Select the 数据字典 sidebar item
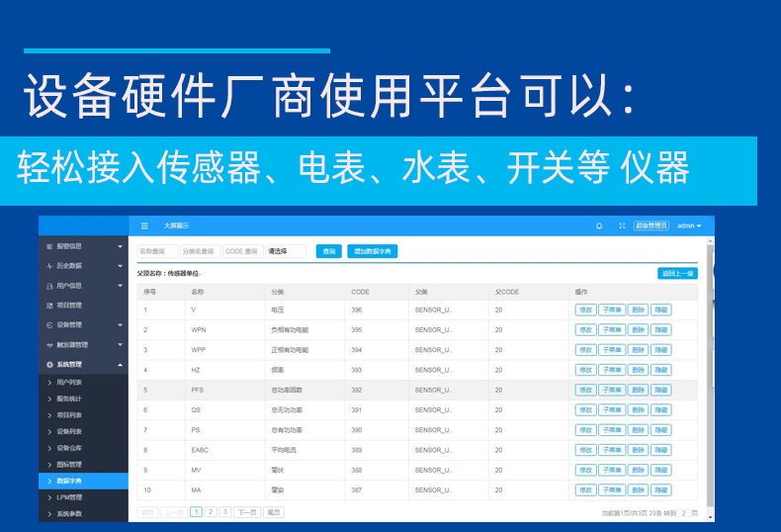Image resolution: width=781 pixels, height=532 pixels. [83, 482]
